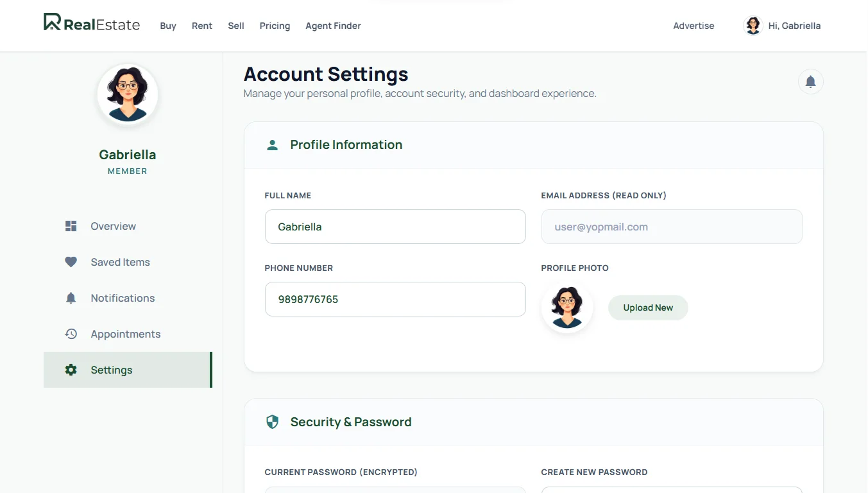Click the RealEstate logo icon

tap(52, 22)
